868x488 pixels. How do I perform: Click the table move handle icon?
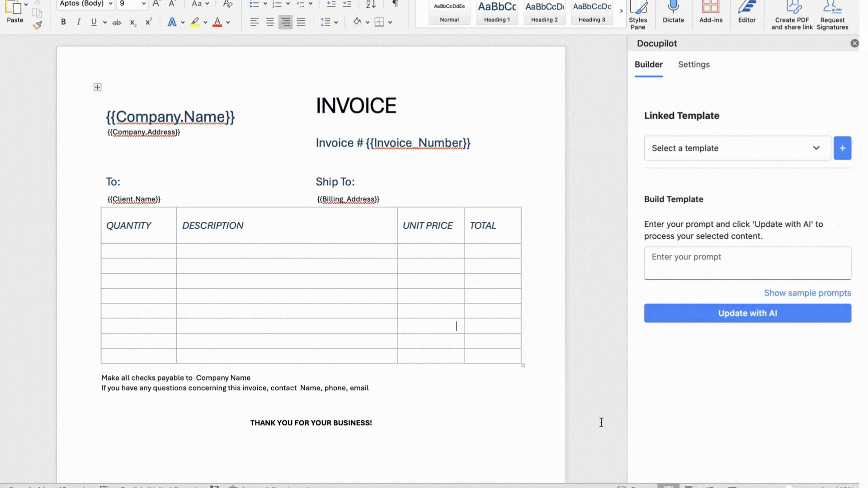(x=98, y=87)
